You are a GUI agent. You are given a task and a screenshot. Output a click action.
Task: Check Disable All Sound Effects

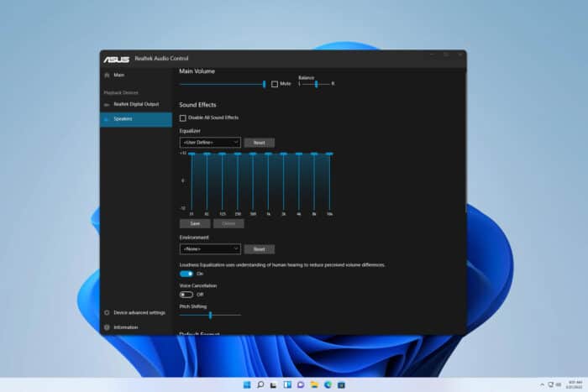(182, 118)
